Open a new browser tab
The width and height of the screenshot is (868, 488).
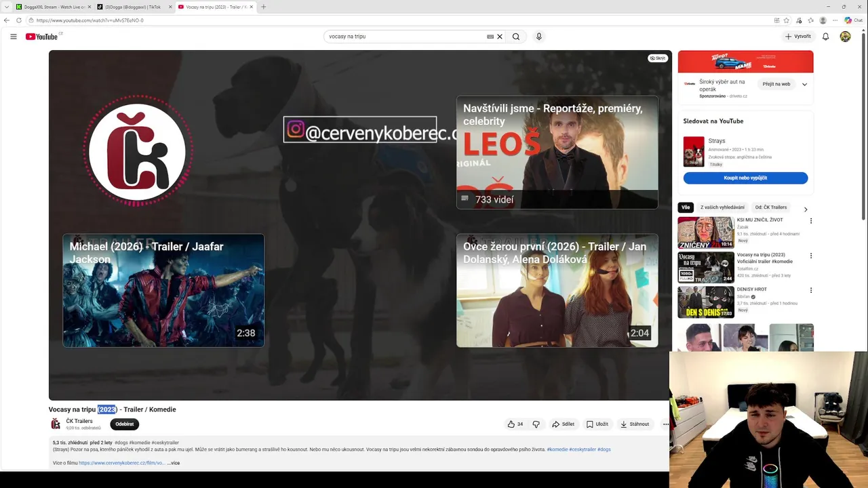coord(264,7)
